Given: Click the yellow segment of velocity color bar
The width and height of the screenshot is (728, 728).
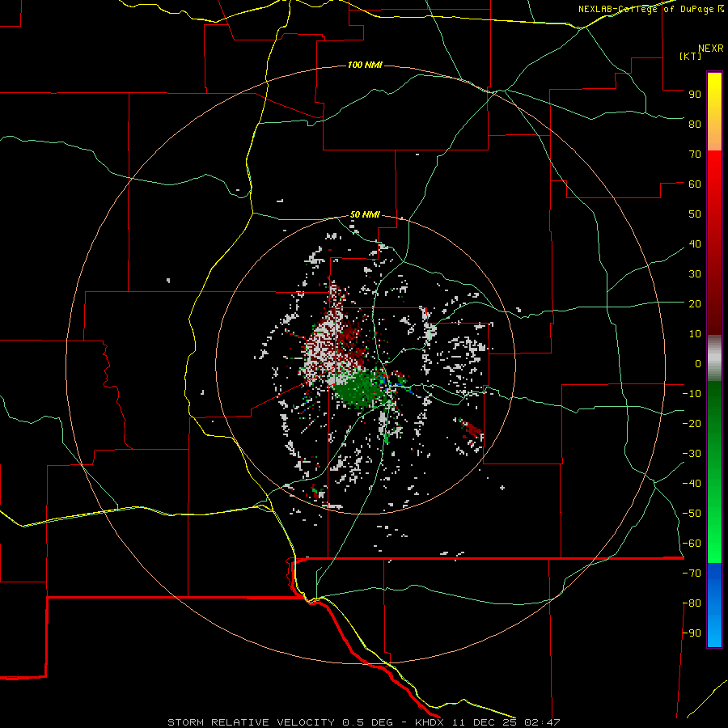Looking at the screenshot, I should (x=714, y=112).
